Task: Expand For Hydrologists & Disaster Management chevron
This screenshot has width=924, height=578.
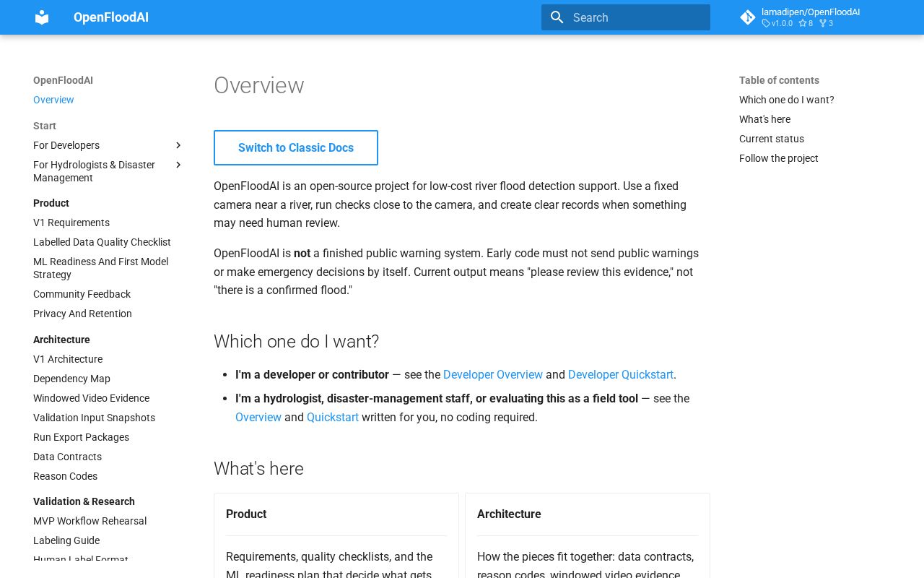Action: [x=179, y=165]
